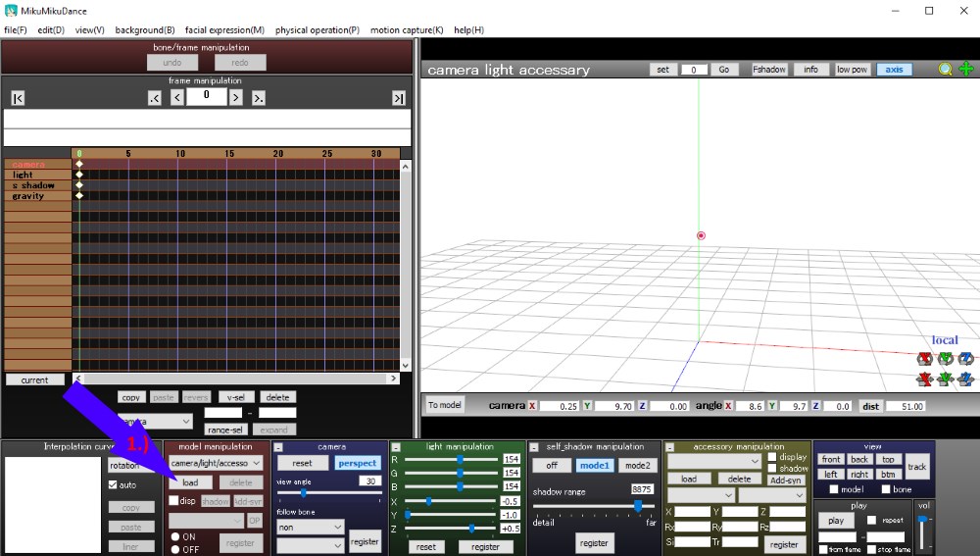This screenshot has width=980, height=556.
Task: Select the camera keyframe diamond
Action: pyautogui.click(x=79, y=164)
